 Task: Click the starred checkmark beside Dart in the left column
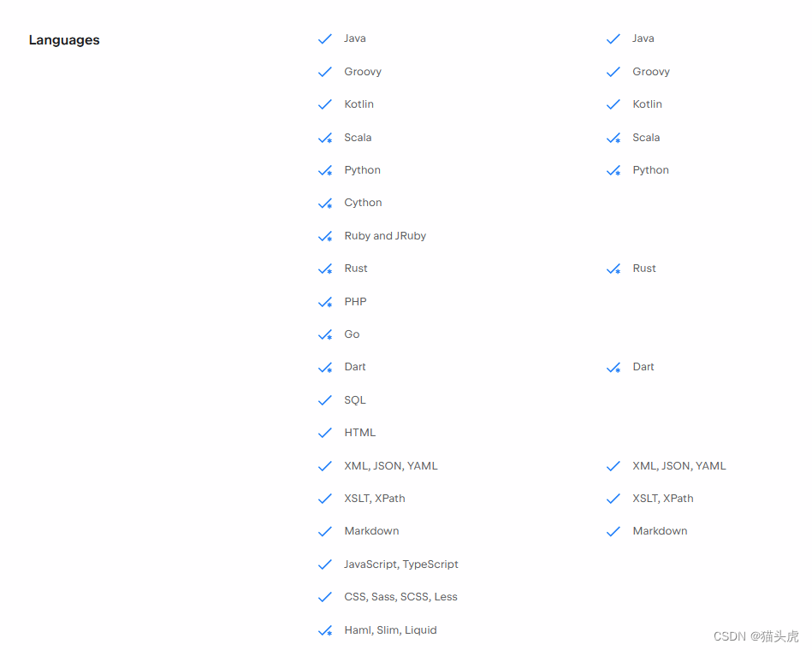pyautogui.click(x=324, y=368)
